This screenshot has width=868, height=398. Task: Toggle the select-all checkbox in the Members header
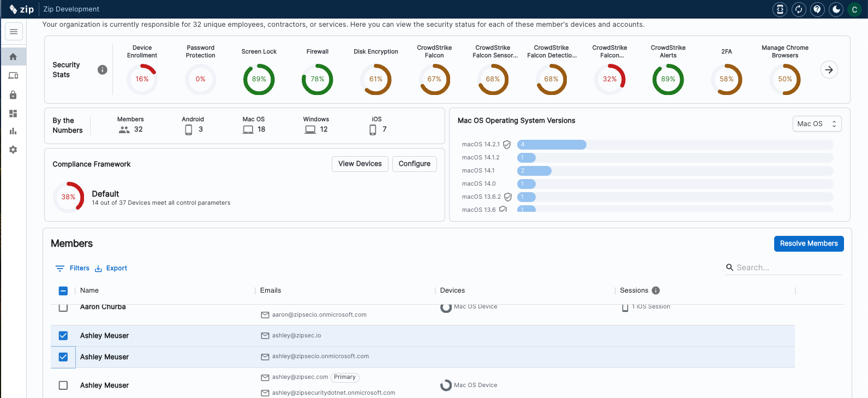pos(63,291)
